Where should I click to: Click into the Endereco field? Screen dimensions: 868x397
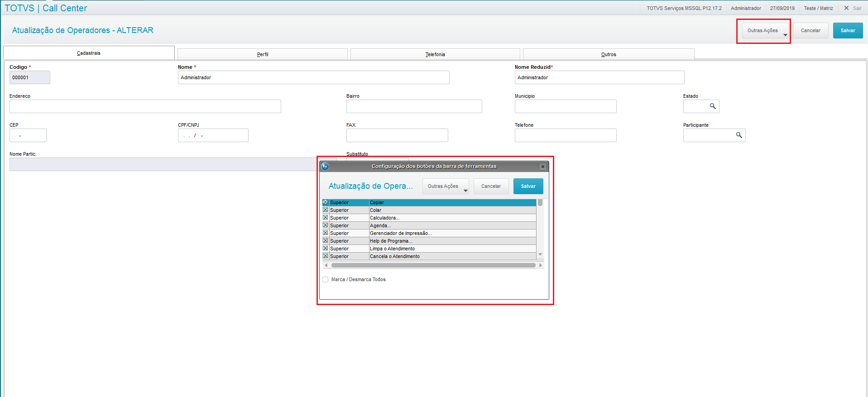click(145, 106)
